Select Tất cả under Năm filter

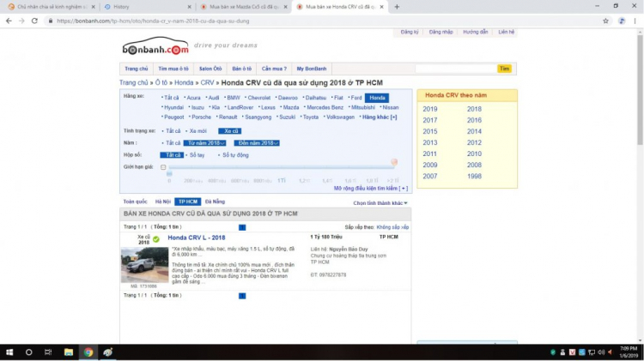(x=173, y=142)
